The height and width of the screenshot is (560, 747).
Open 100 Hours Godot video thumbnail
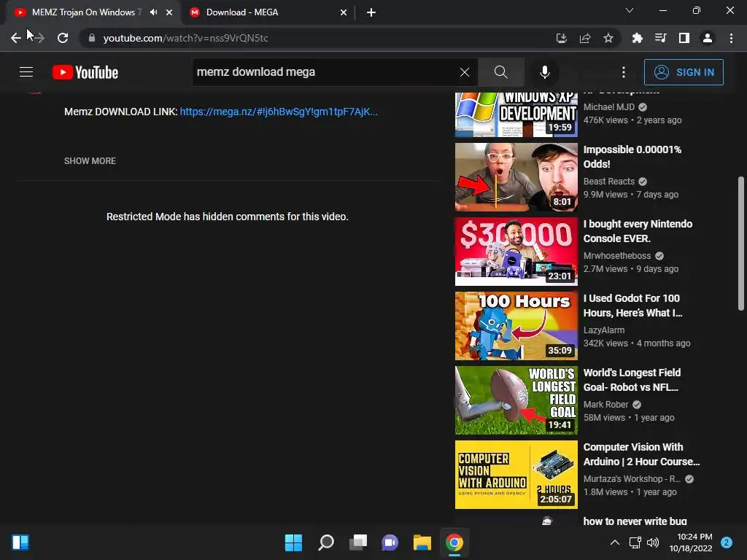click(x=516, y=326)
